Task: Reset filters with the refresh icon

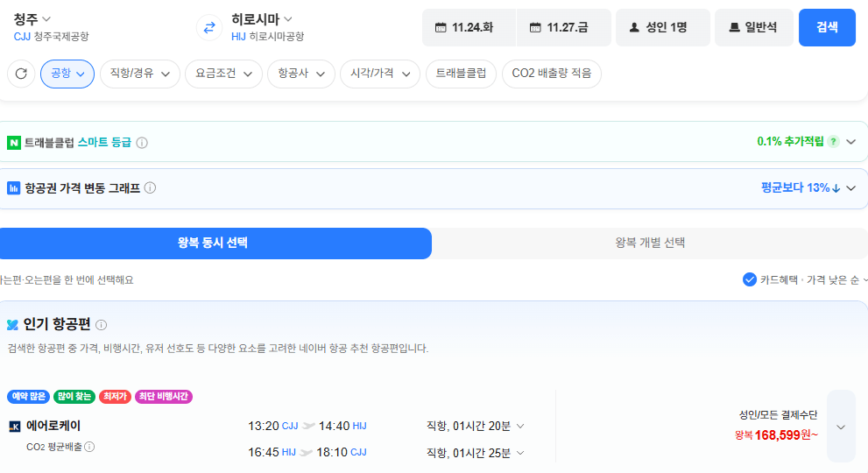Action: point(21,74)
